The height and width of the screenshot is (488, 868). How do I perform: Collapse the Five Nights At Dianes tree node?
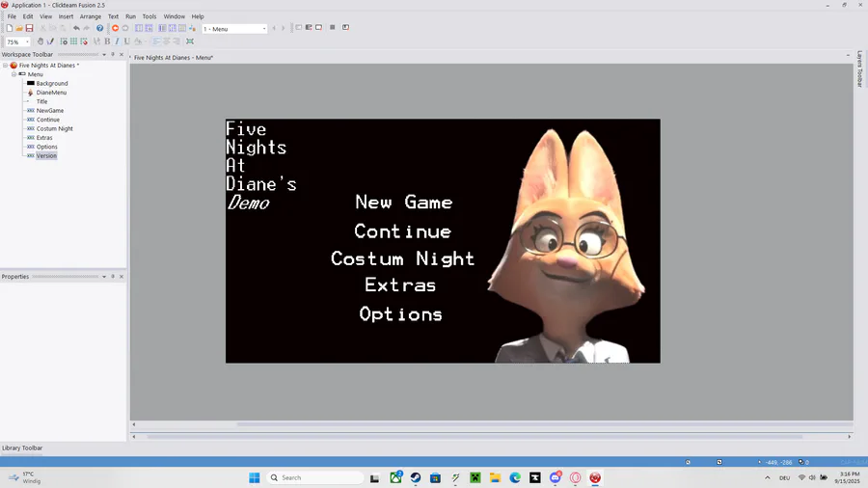pos(6,66)
